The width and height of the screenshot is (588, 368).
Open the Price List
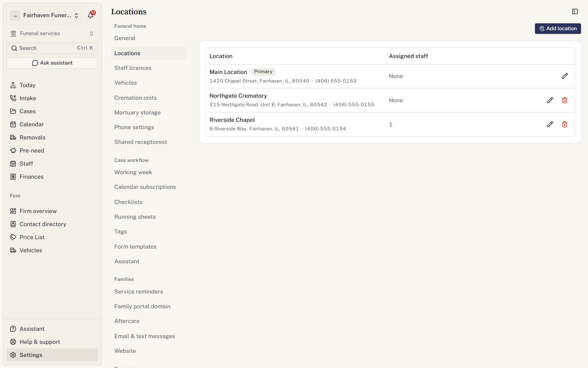point(52,237)
